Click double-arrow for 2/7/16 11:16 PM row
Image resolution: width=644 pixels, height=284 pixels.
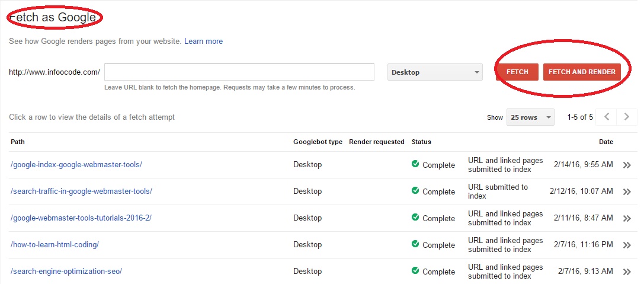(x=627, y=245)
